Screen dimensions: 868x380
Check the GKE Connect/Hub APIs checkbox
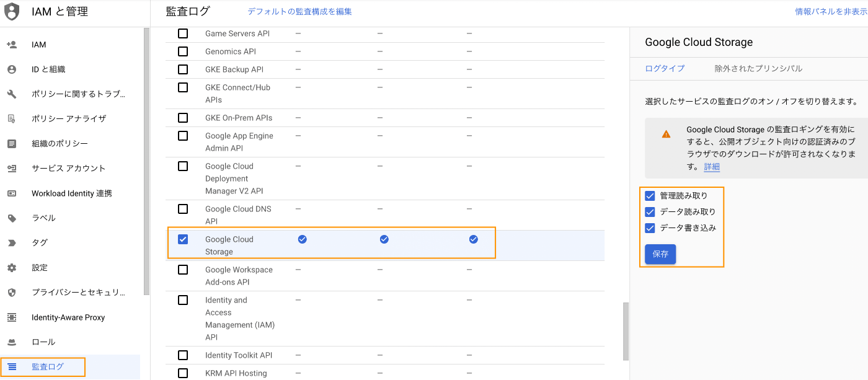[x=183, y=87]
